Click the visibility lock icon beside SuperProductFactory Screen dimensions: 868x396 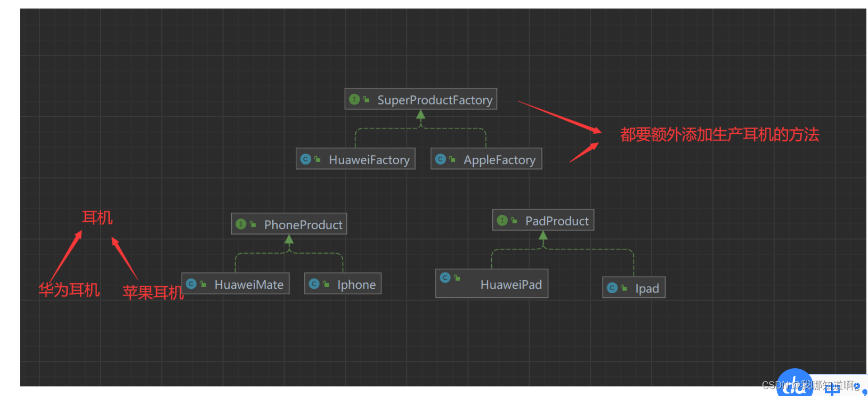(366, 99)
